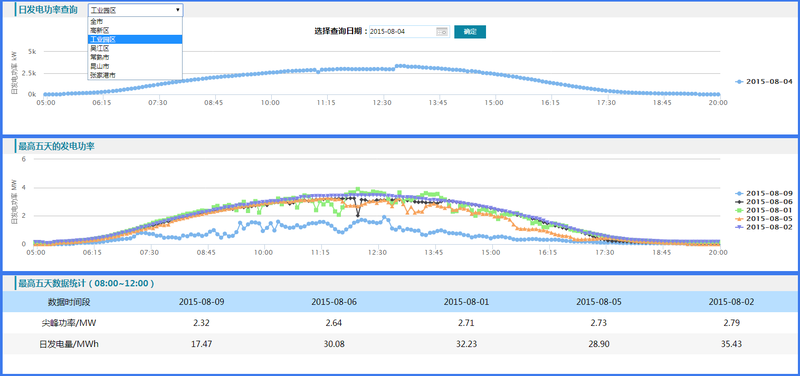800x376 pixels.
Task: Toggle the 2015-08-04 series legend in top chart
Action: tap(764, 81)
